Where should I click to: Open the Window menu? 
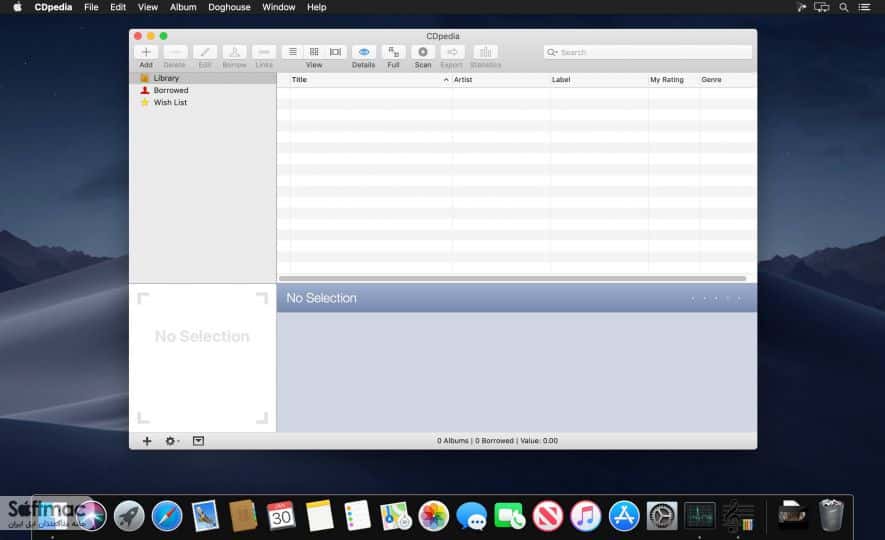[x=278, y=7]
